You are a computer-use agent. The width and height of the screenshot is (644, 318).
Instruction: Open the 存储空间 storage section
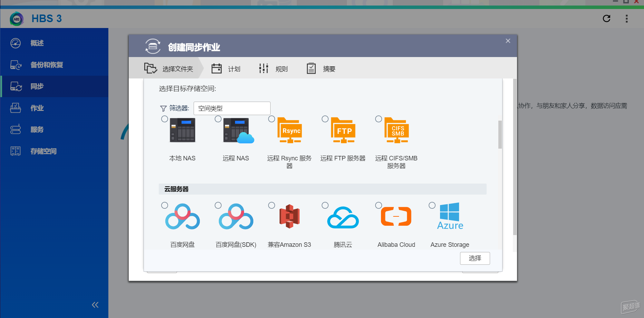(54, 151)
